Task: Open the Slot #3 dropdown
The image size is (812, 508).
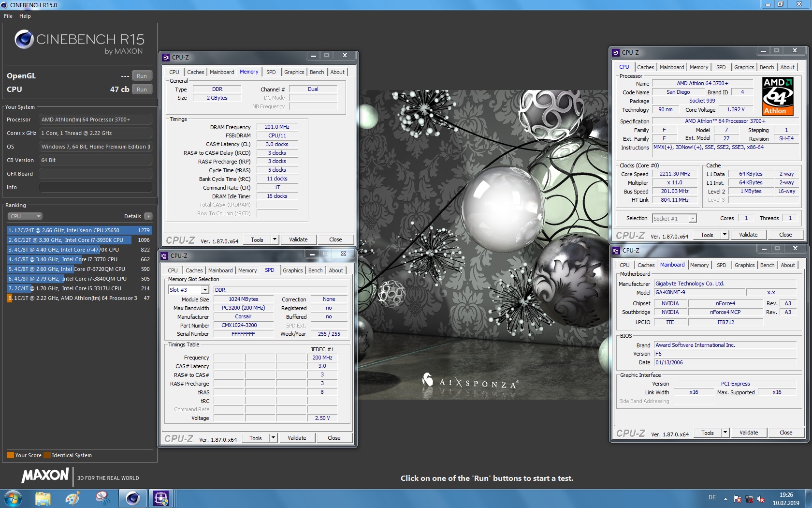Action: pos(205,290)
